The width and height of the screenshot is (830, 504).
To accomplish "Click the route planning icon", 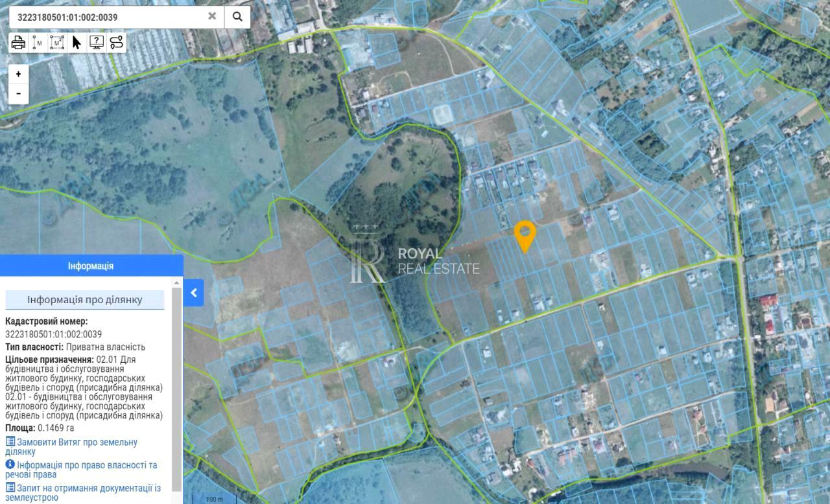I will pos(116,43).
